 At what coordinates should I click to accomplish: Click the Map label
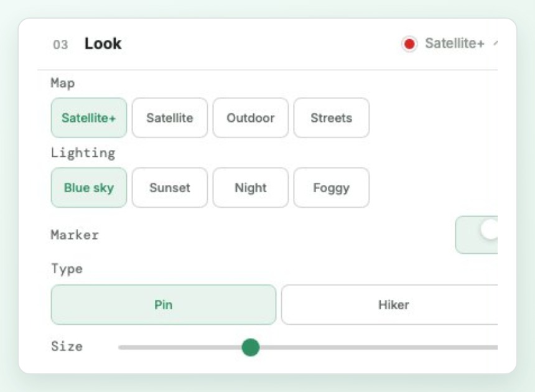pyautogui.click(x=63, y=83)
